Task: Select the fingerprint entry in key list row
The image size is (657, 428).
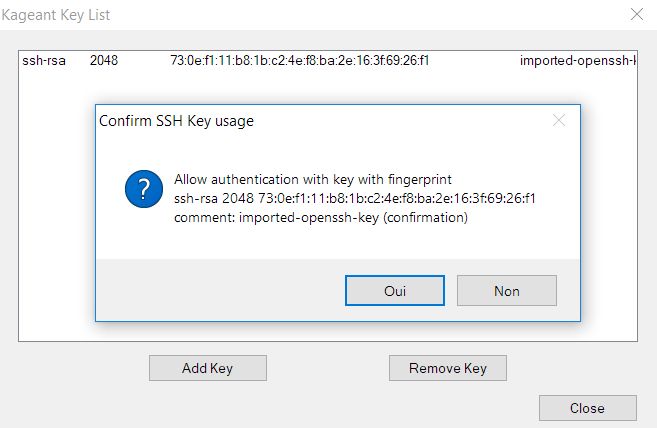Action: pyautogui.click(x=300, y=61)
